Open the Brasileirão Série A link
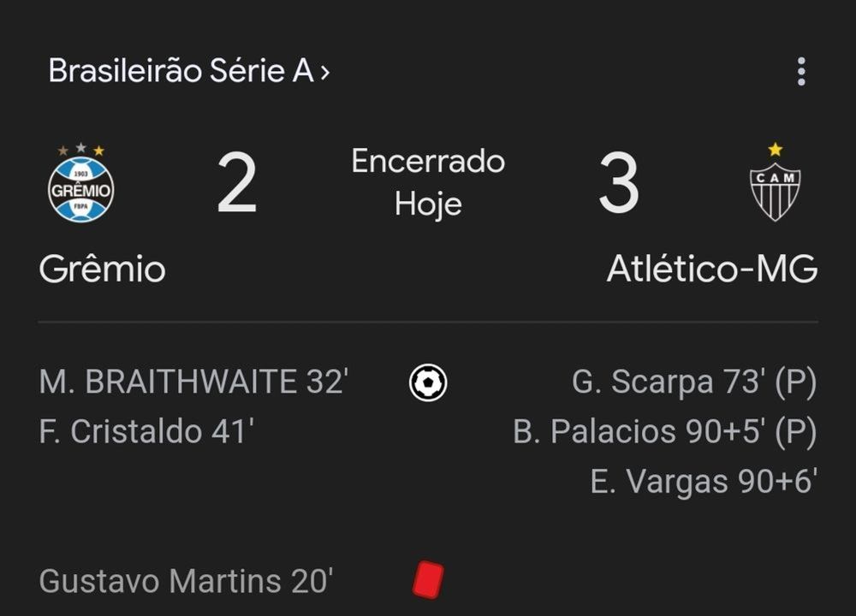 click(x=181, y=71)
